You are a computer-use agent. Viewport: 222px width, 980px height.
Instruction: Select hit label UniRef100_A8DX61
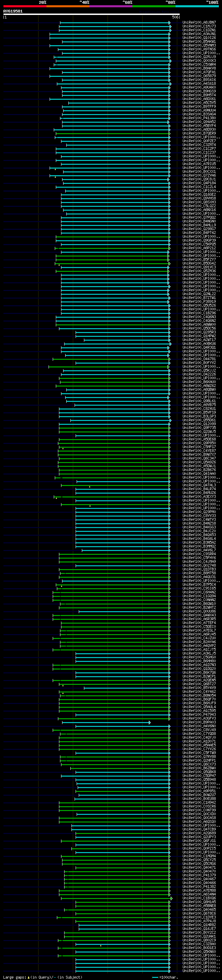[199, 99]
